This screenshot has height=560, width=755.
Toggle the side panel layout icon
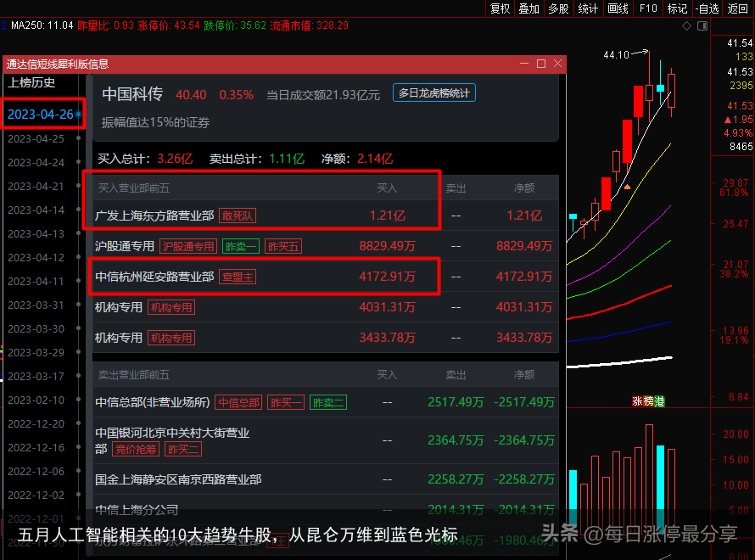click(x=702, y=26)
